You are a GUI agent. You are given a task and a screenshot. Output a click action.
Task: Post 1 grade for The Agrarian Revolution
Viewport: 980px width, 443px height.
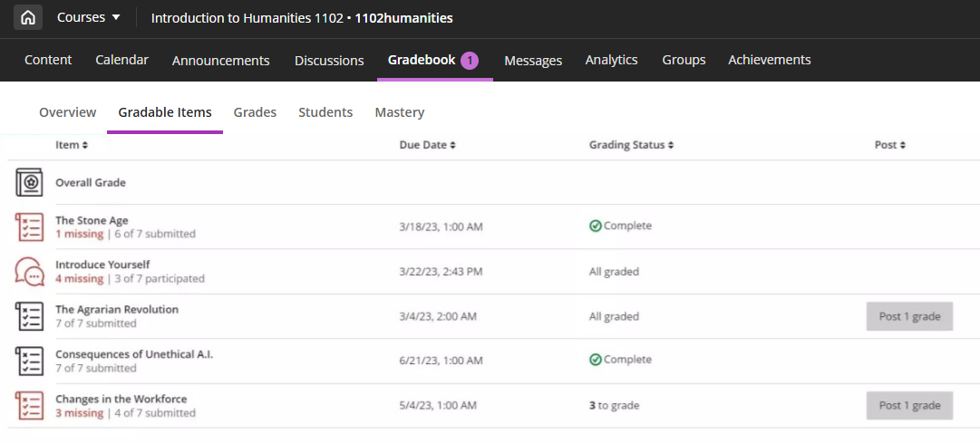click(909, 316)
